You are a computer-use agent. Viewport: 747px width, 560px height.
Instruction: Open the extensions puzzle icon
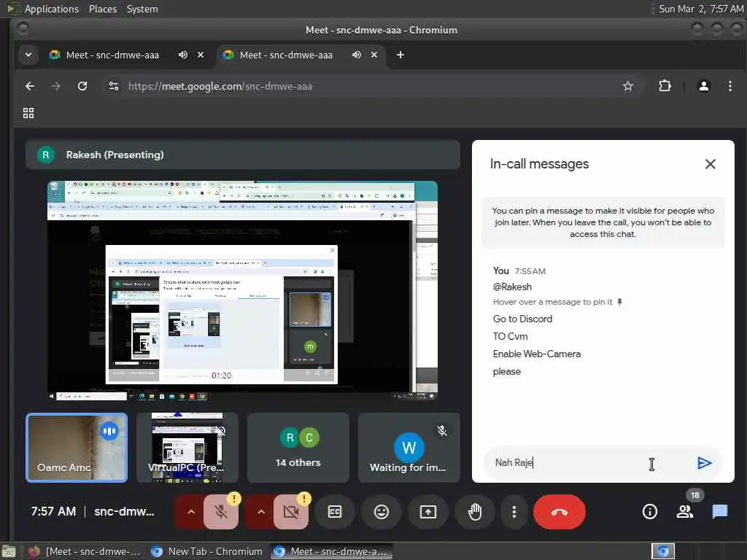(665, 86)
